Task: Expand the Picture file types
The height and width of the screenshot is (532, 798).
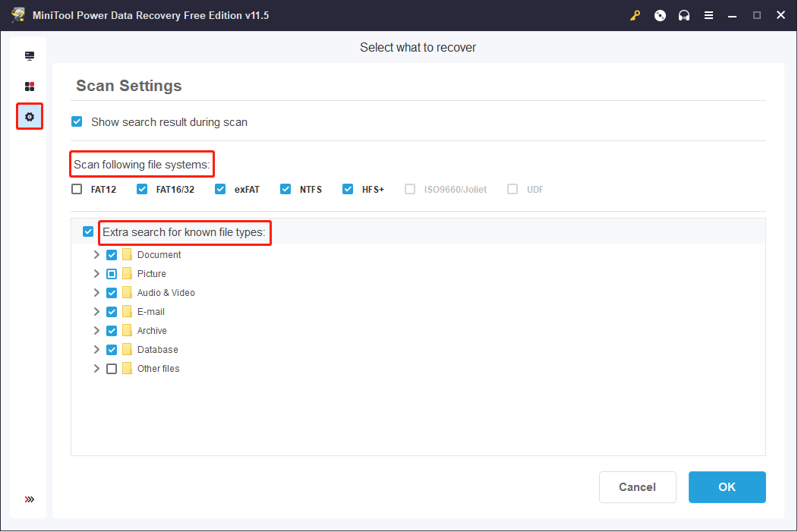Action: [x=96, y=273]
